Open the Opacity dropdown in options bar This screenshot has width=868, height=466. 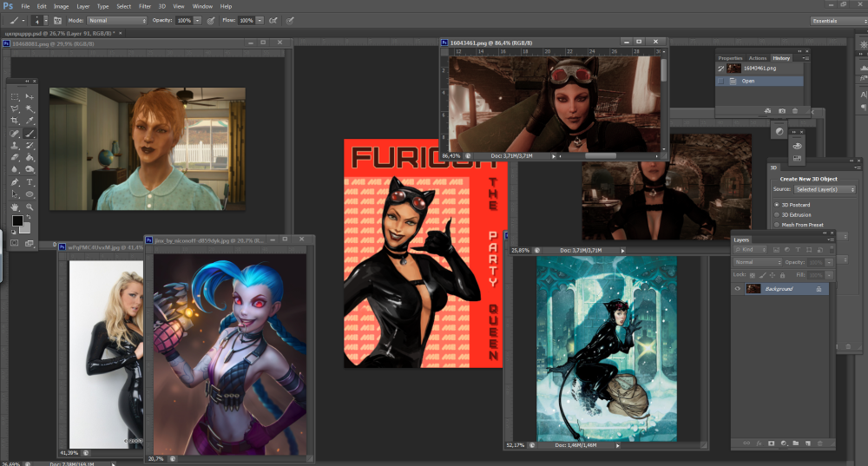coord(198,21)
